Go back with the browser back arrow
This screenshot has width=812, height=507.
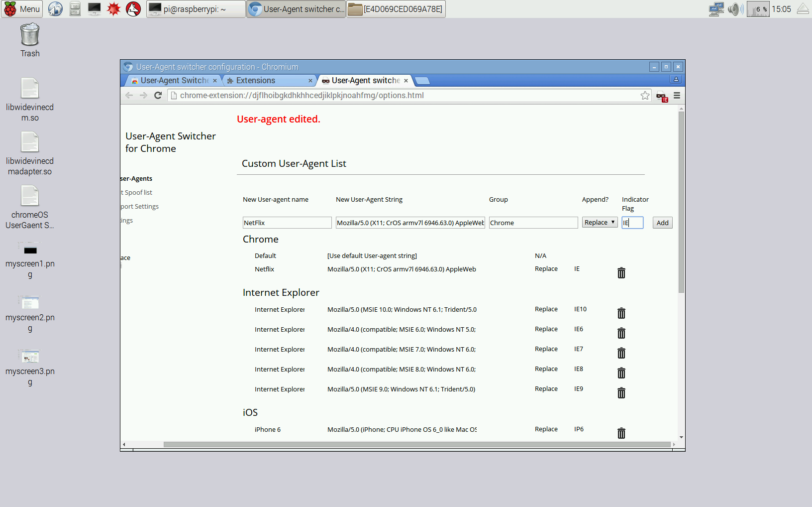pos(129,95)
